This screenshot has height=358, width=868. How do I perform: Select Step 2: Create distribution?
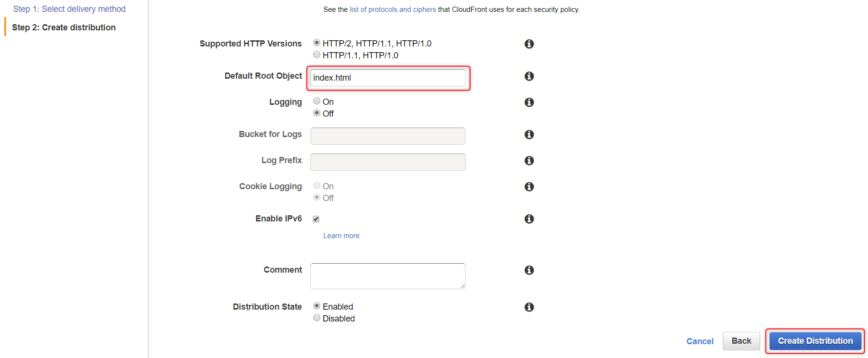[64, 28]
